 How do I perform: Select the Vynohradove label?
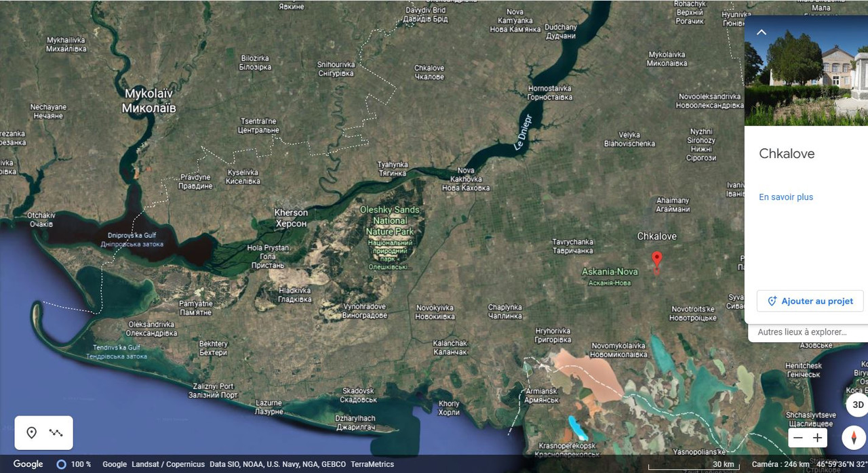pyautogui.click(x=364, y=311)
